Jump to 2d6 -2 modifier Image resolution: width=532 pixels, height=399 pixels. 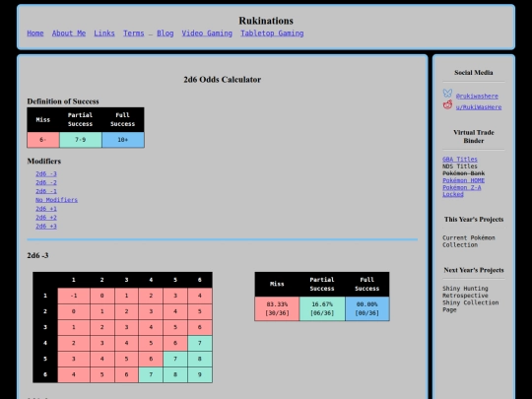point(46,182)
